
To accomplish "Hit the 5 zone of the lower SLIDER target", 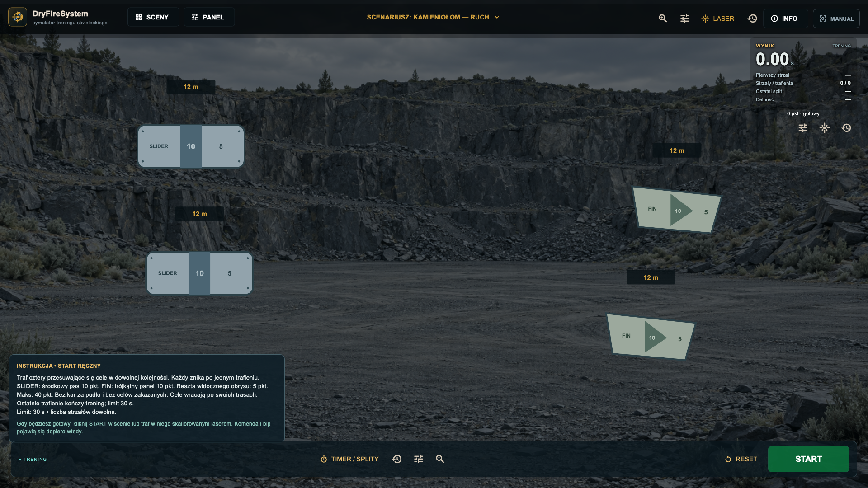I will 230,273.
